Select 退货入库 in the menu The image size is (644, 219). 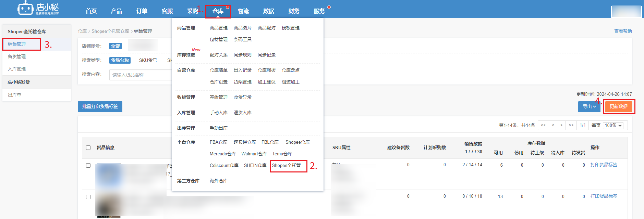(x=243, y=113)
